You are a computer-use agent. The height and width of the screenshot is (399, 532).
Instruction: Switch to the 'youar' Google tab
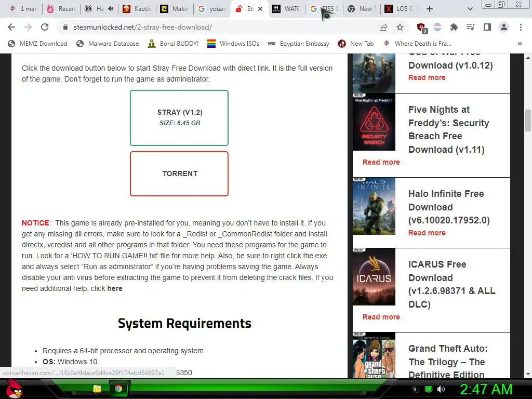(212, 9)
